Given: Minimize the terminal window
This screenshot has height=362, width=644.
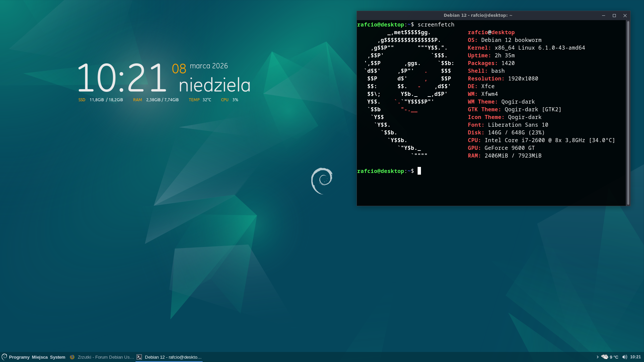Looking at the screenshot, I should click(x=603, y=15).
